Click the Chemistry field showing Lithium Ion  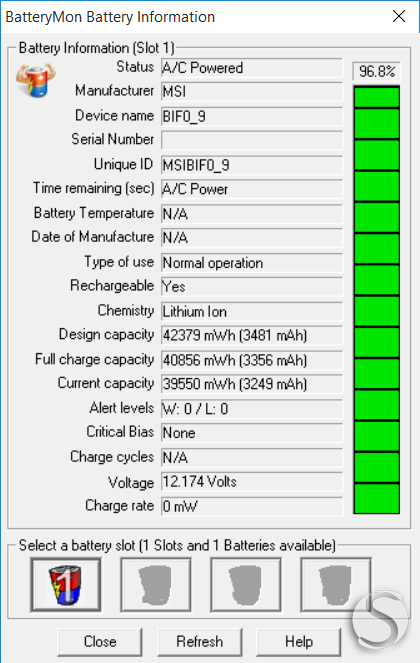pyautogui.click(x=252, y=311)
